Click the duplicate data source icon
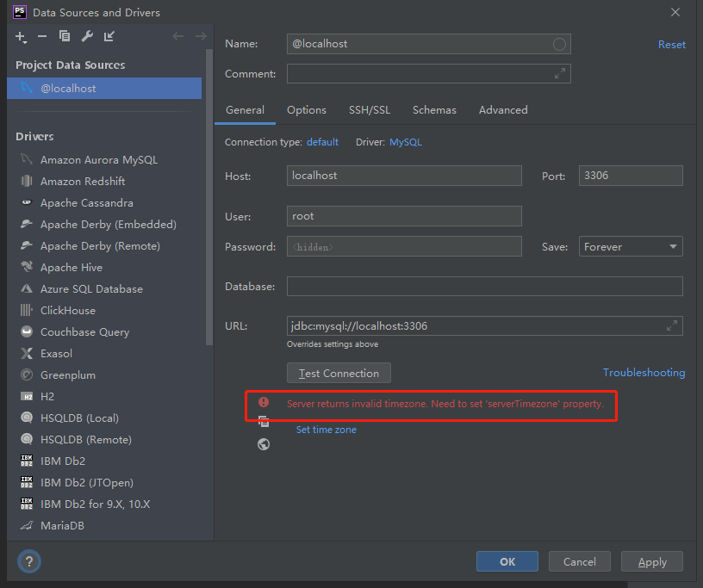The width and height of the screenshot is (703, 588). point(65,36)
